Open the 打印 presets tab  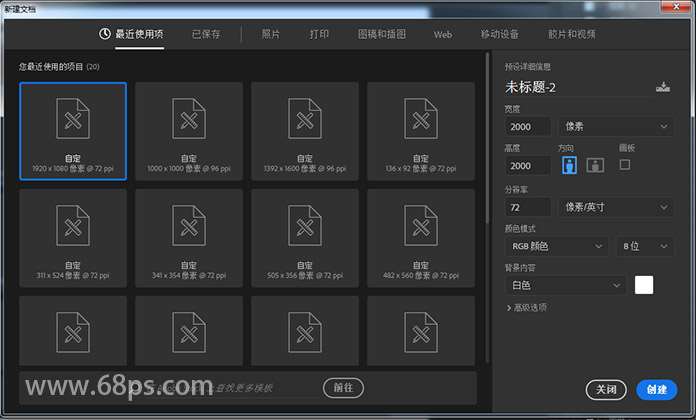click(319, 34)
